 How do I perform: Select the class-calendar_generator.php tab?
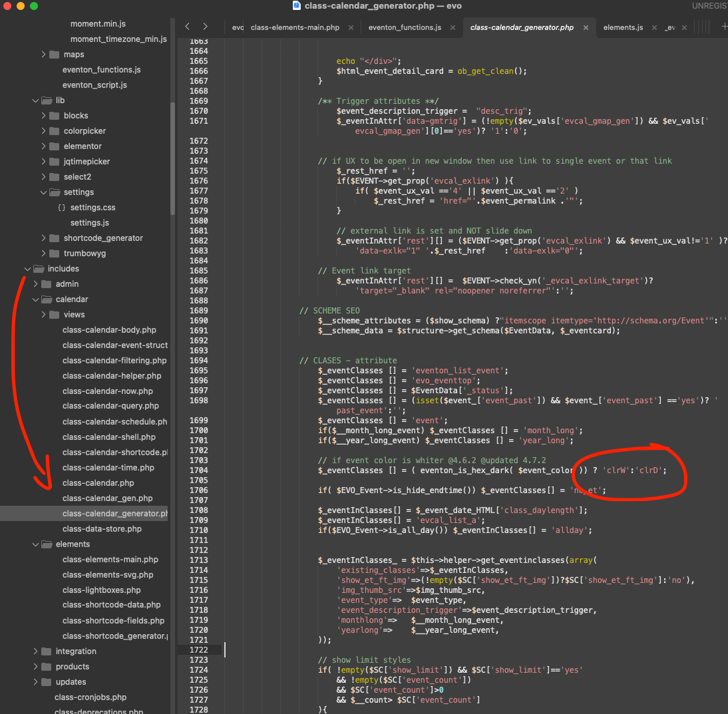[522, 27]
